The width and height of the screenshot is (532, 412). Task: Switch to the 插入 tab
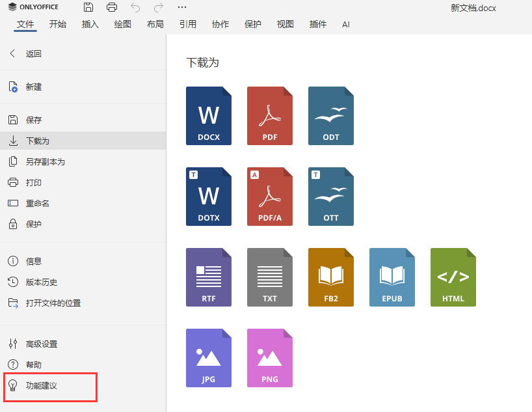[x=90, y=24]
